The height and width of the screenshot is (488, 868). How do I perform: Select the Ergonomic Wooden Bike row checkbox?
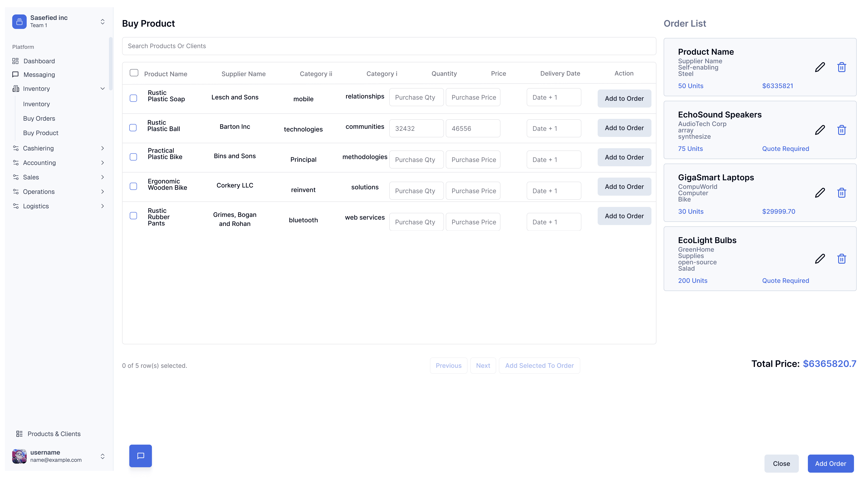tap(133, 186)
